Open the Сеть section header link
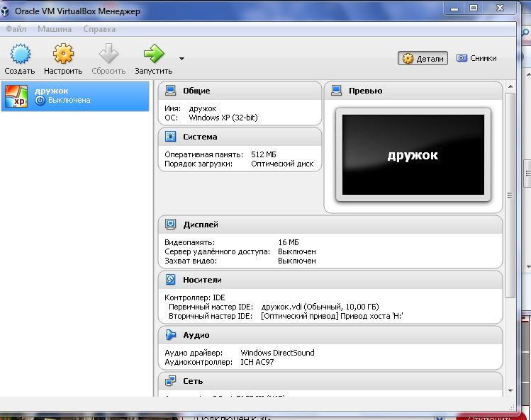Viewport: 531px width, 420px height. pyautogui.click(x=193, y=381)
